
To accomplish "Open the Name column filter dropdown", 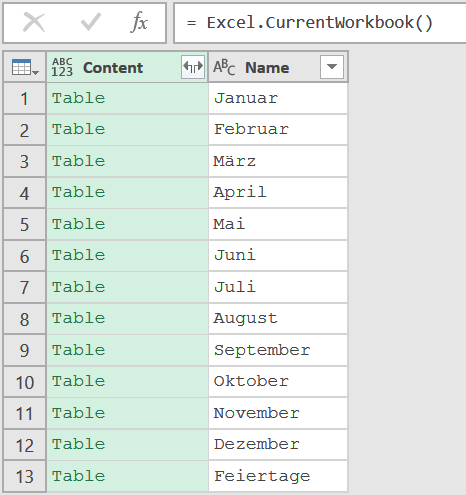I will point(332,67).
